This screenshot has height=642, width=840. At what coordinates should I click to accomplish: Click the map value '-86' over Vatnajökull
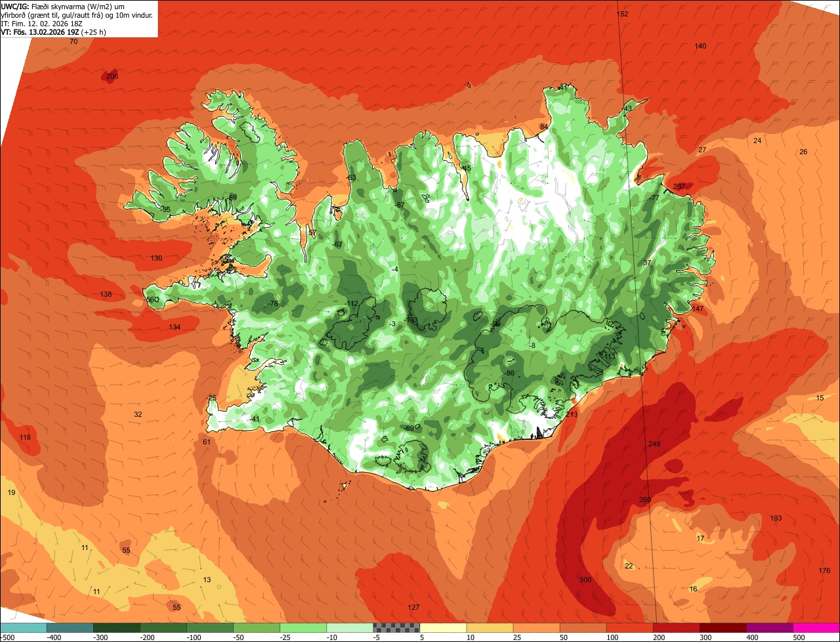point(509,374)
